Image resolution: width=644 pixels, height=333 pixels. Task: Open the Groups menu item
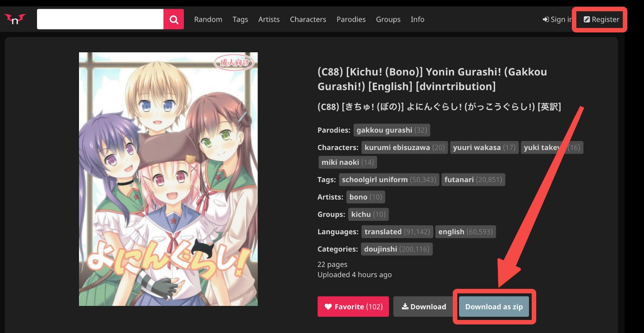coord(388,19)
